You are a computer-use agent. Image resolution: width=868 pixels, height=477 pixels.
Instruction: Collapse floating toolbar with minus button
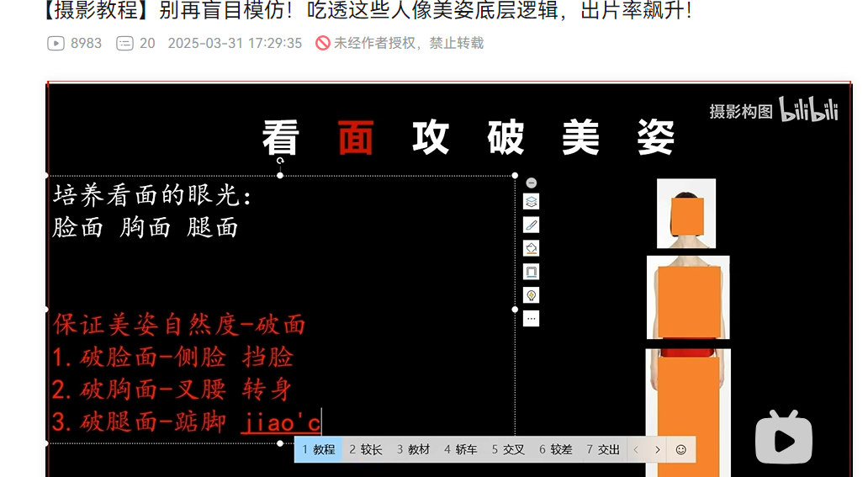pyautogui.click(x=531, y=183)
